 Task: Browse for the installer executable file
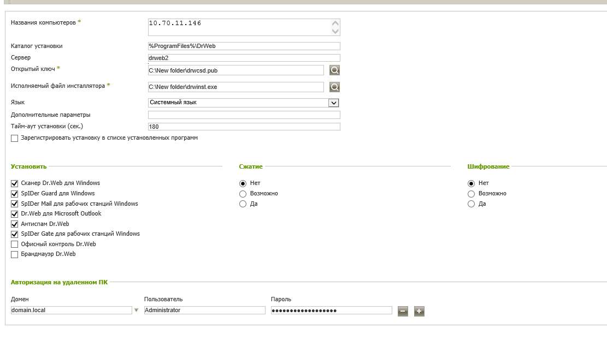(334, 87)
